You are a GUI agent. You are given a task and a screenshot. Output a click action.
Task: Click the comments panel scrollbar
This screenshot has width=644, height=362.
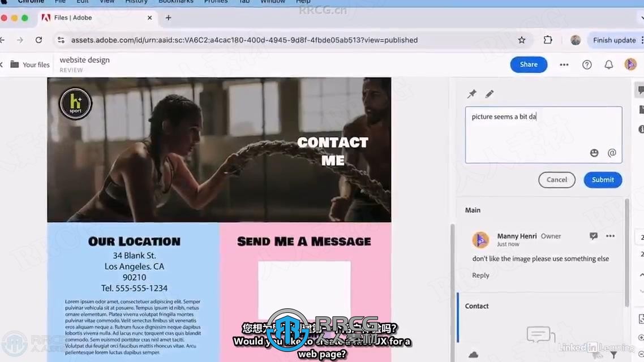coord(627,252)
